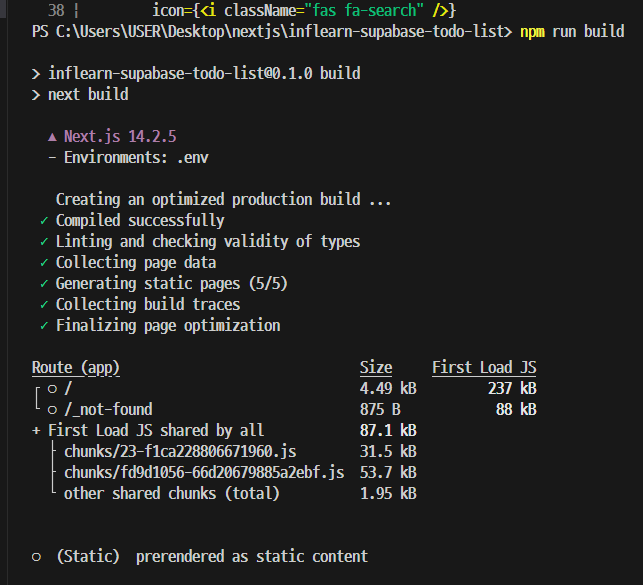Click the 'Collecting page data' line
Viewport: 643px width, 585px height.
(136, 262)
